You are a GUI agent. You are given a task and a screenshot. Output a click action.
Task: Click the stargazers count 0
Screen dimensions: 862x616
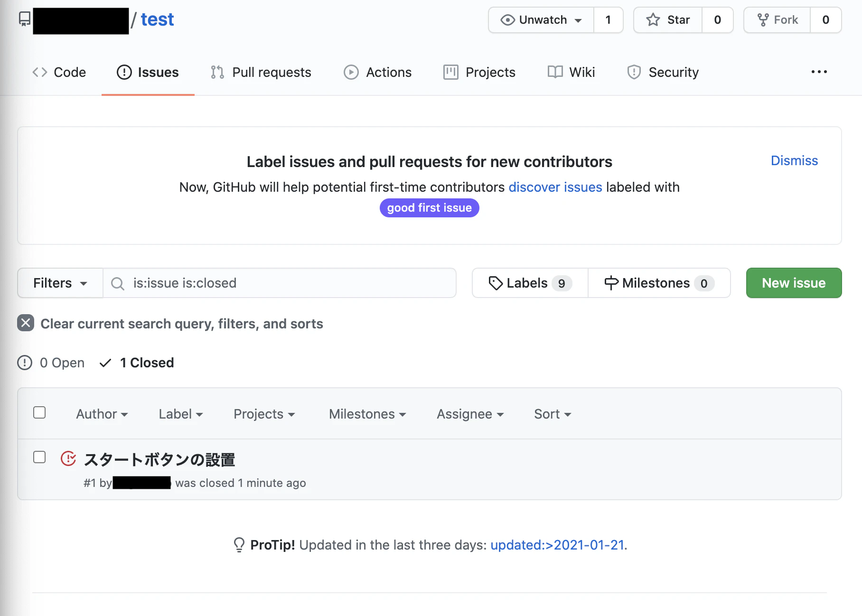[717, 20]
